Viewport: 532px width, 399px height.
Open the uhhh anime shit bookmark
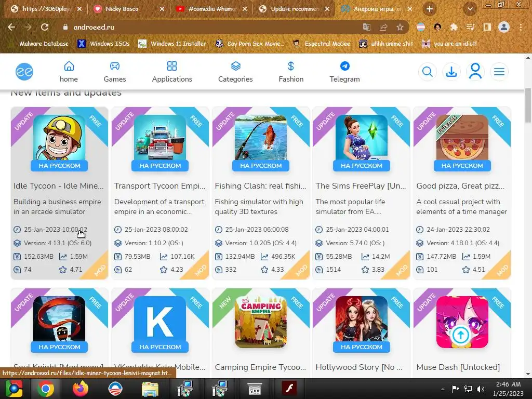(387, 44)
